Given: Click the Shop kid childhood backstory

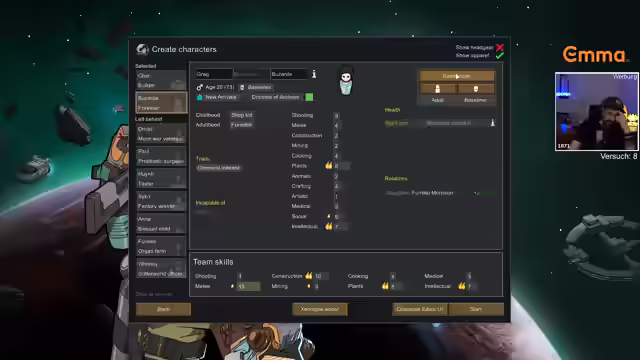Looking at the screenshot, I should point(242,115).
